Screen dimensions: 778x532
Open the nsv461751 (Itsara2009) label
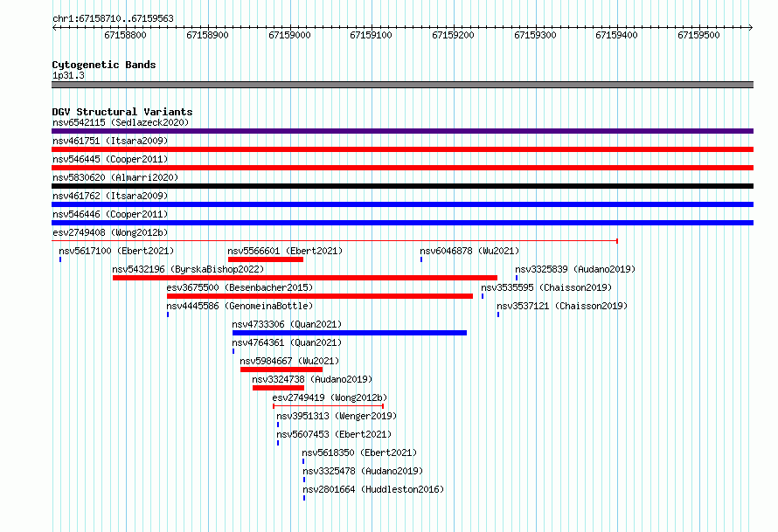click(110, 141)
